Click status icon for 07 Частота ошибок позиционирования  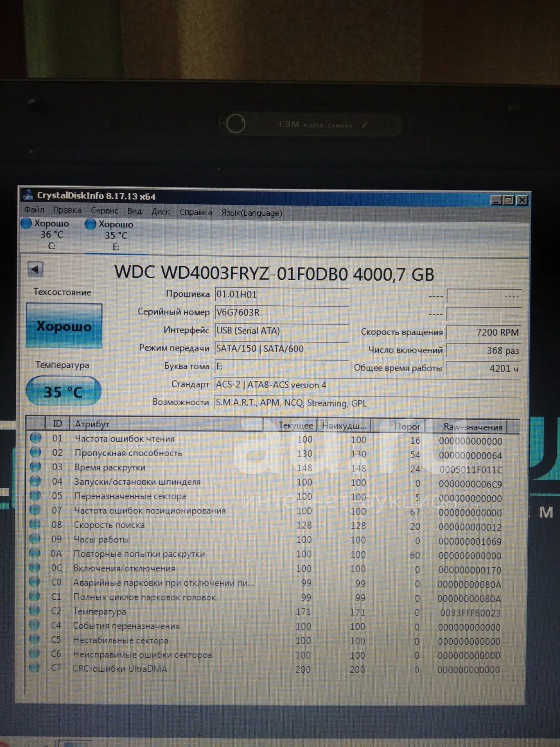(x=35, y=510)
